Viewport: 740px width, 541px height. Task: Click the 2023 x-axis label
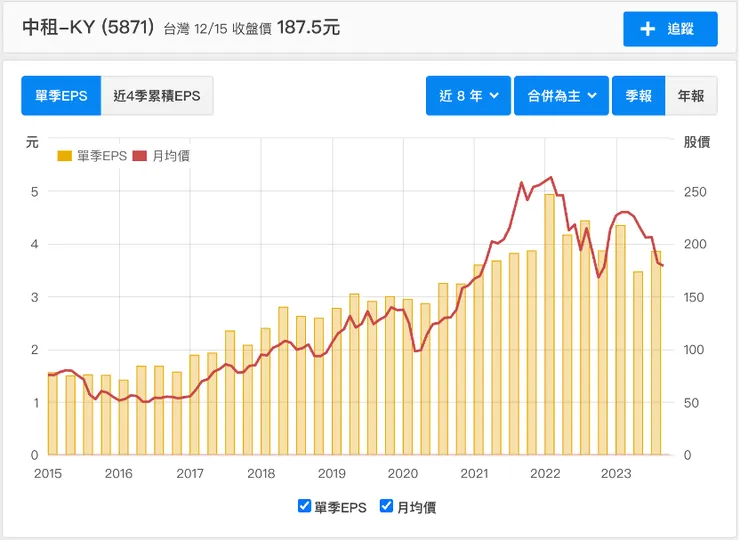[x=616, y=473]
